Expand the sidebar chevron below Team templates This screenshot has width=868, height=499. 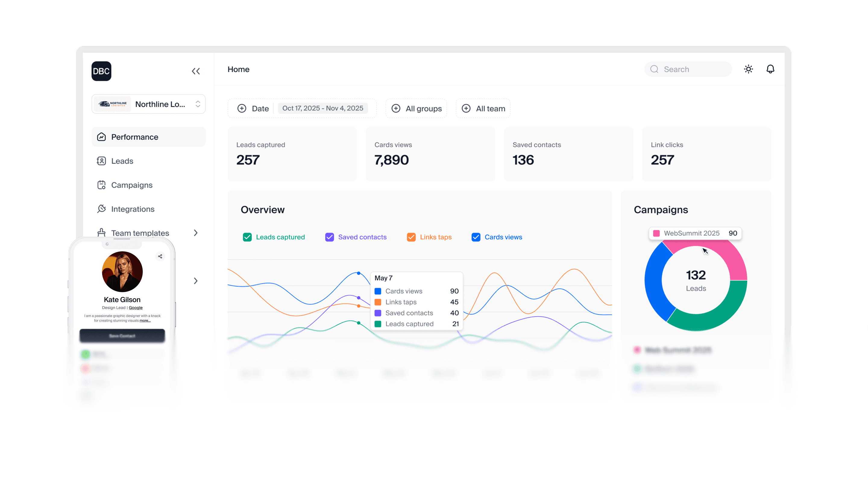pos(196,281)
